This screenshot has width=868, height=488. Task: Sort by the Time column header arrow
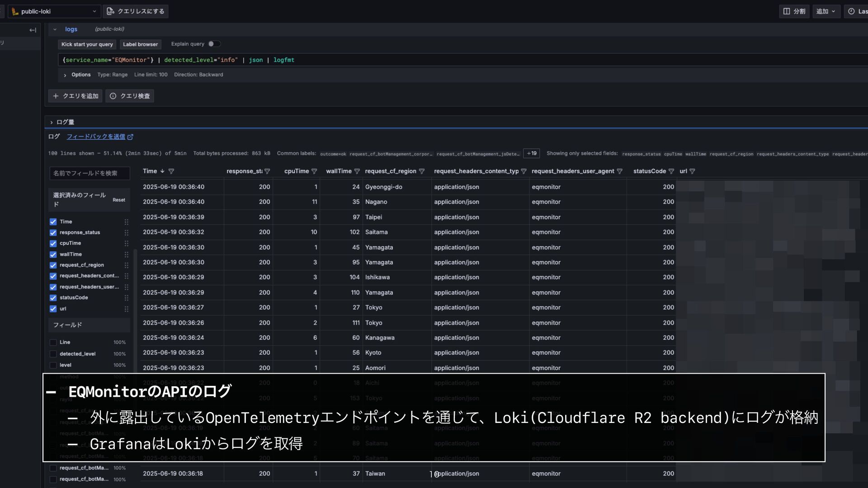162,171
